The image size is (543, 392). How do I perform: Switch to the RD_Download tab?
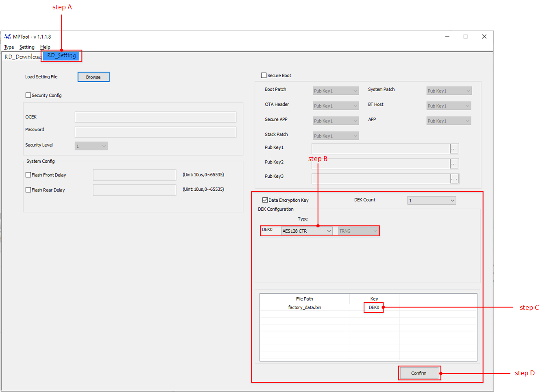coord(22,57)
